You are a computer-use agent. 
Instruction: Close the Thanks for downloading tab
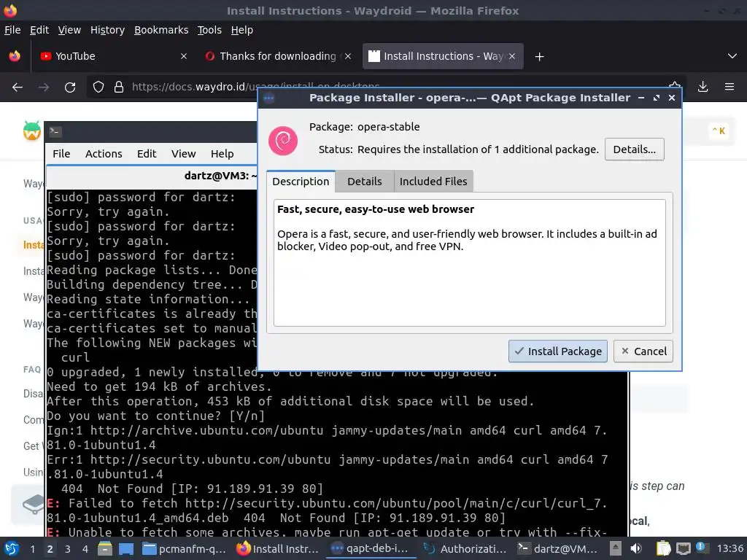click(x=348, y=56)
